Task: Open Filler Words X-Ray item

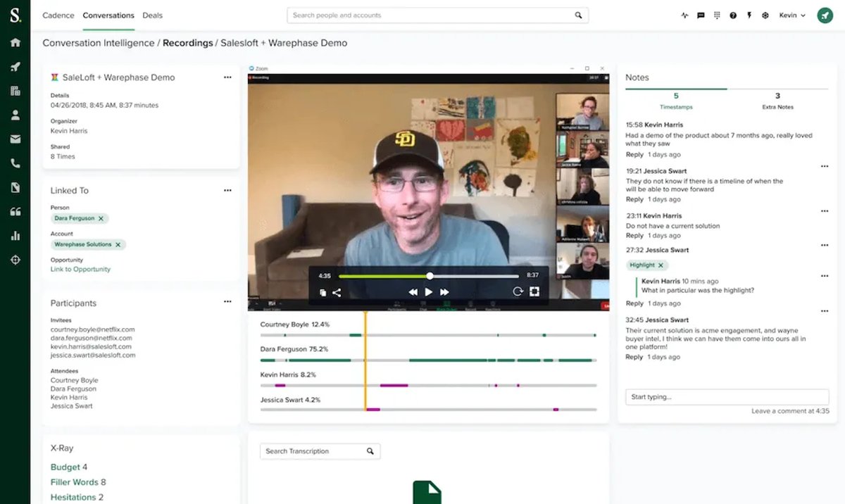Action: coord(78,482)
